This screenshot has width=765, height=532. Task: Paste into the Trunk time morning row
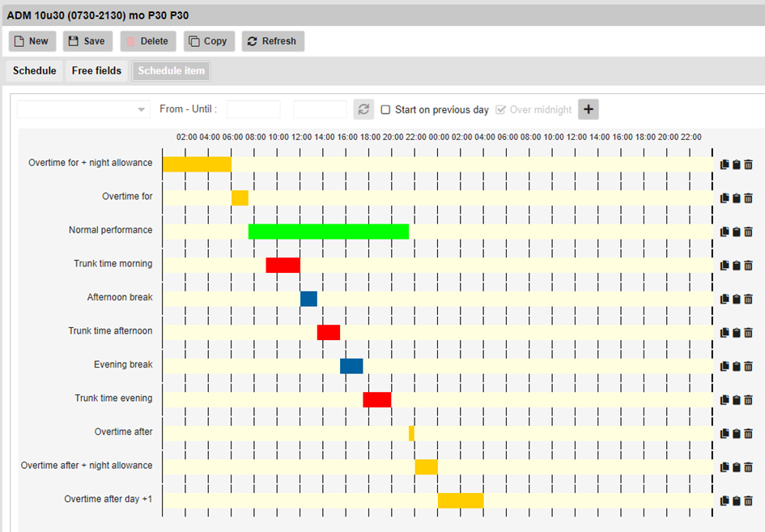click(737, 266)
